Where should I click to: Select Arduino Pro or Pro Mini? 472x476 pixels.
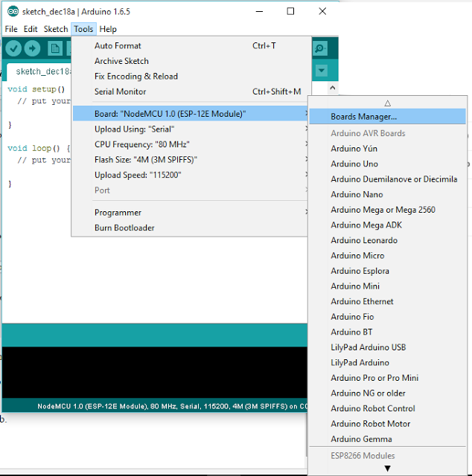tap(388, 378)
